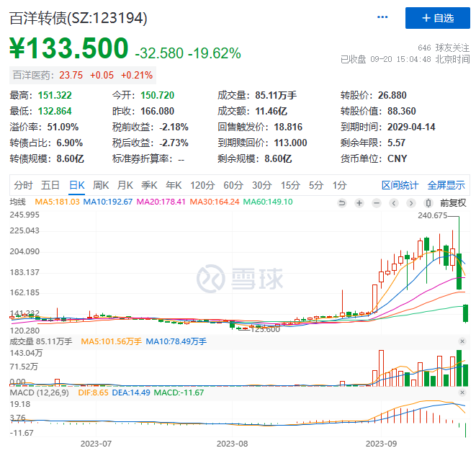Switch to 15分 chart interval
This screenshot has width=476, height=453.
click(290, 185)
